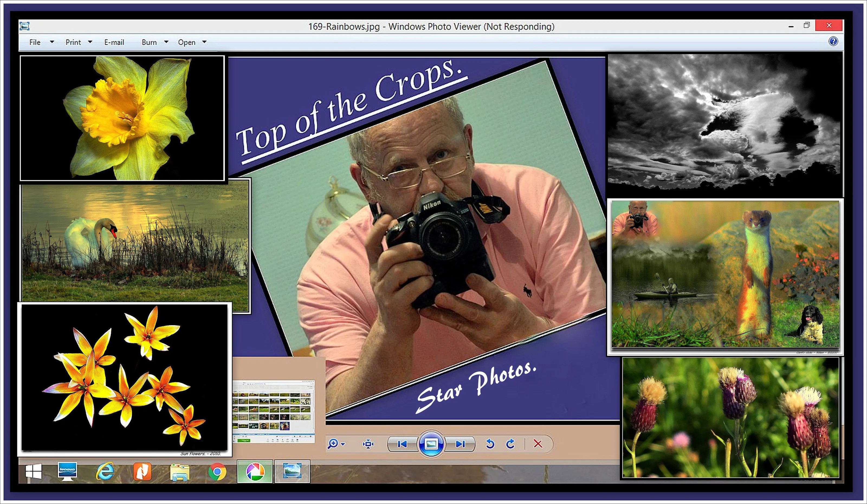Click the zoom magnifier icon
The width and height of the screenshot is (867, 504).
(x=333, y=444)
